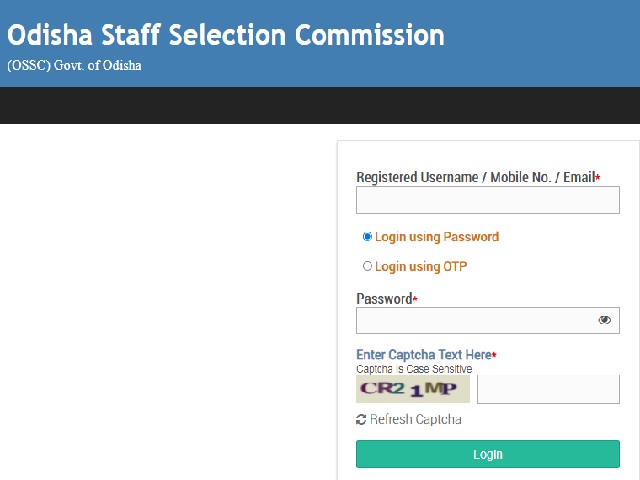Focus the Password input field
640x480 pixels.
(x=475, y=320)
